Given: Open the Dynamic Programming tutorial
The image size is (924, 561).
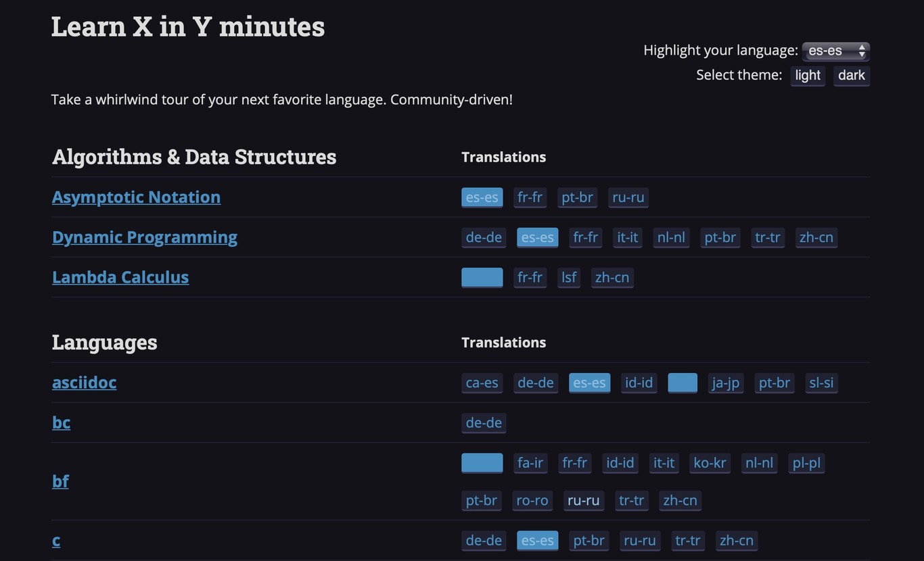Looking at the screenshot, I should [145, 237].
